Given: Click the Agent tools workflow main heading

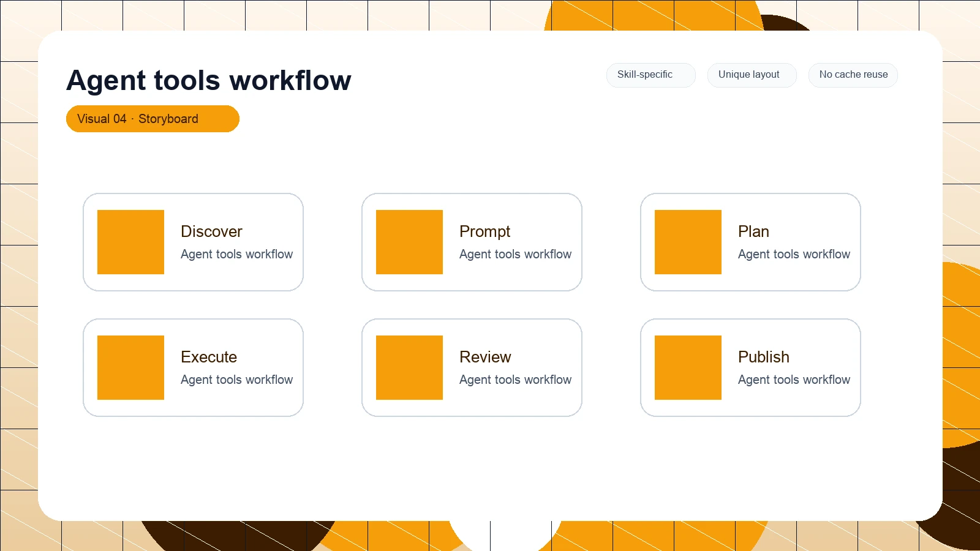Looking at the screenshot, I should click(209, 80).
